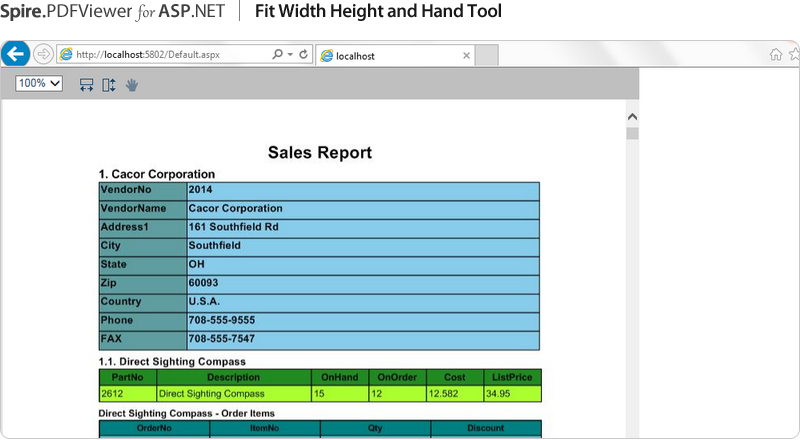The width and height of the screenshot is (800, 440).
Task: Click the VendorName label cell
Action: (x=143, y=210)
